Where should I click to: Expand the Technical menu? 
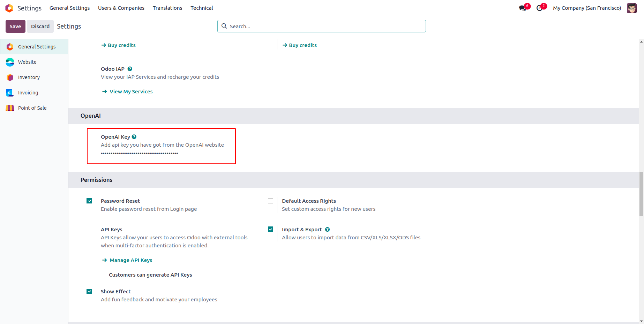(202, 8)
